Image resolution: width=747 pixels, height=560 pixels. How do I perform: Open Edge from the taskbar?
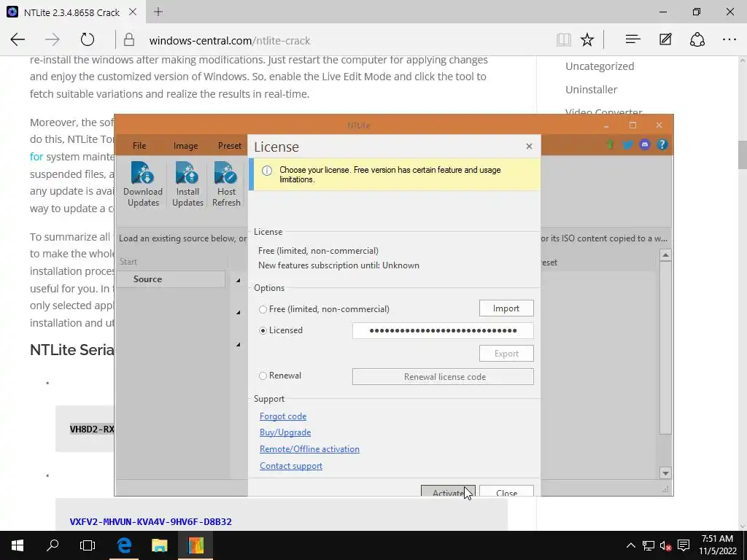coord(124,545)
